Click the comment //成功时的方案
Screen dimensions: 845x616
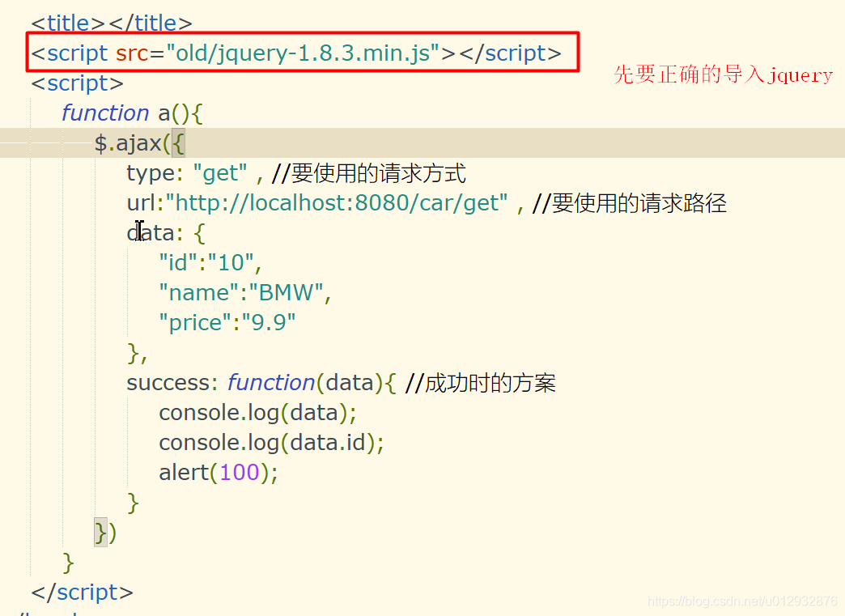pyautogui.click(x=480, y=383)
